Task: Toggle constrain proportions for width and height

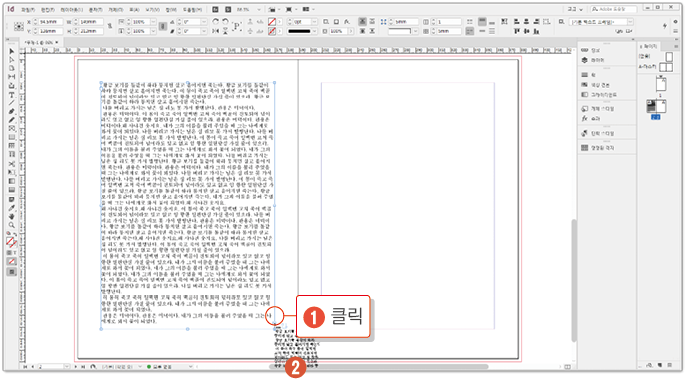Action: (110, 26)
